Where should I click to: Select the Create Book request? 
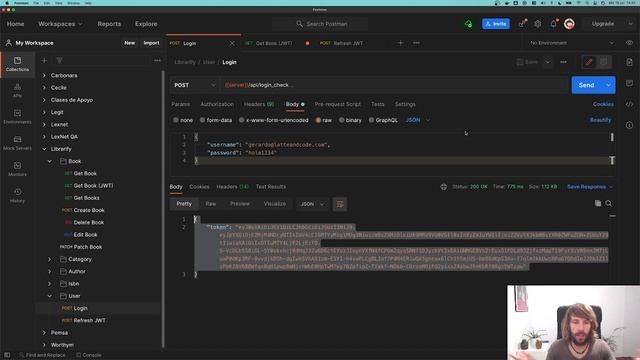pos(89,210)
